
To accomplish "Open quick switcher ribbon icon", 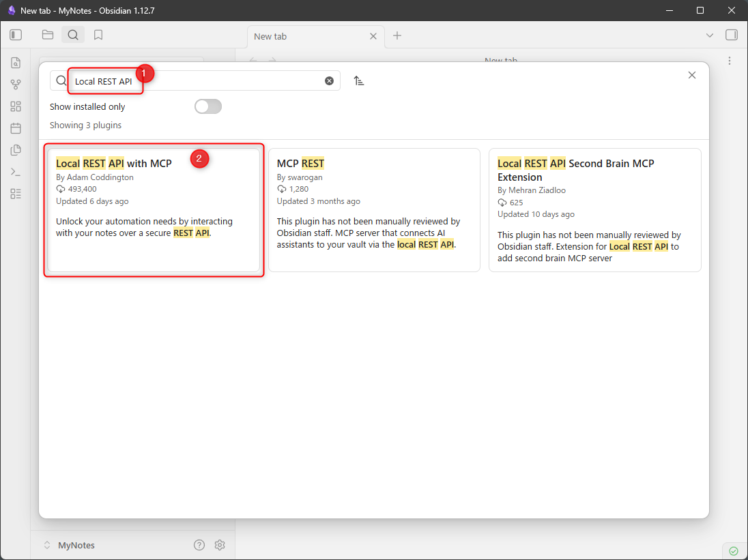I will [x=16, y=63].
